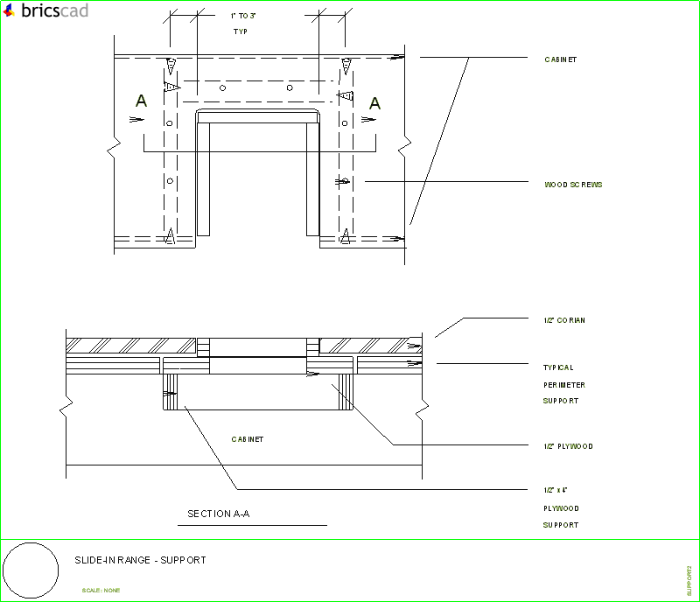
Task: Select the SLIDE-IN RANGE - SUPPORT title
Action: (x=141, y=560)
